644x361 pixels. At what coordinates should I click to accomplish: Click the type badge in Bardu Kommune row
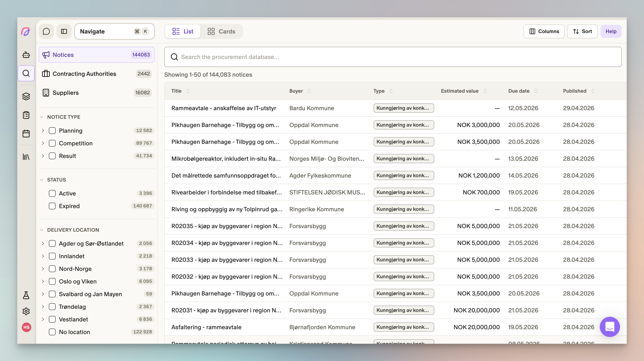coord(404,108)
